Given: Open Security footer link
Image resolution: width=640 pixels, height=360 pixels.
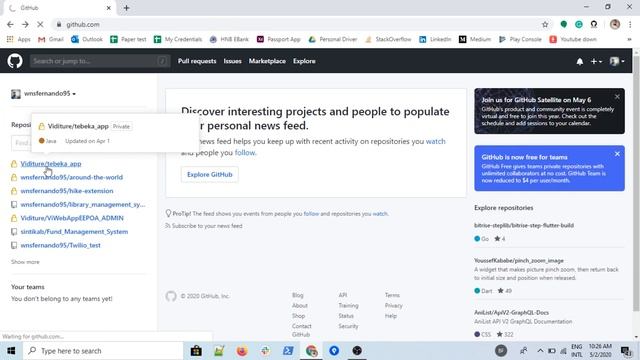Looking at the screenshot, I should (348, 326).
